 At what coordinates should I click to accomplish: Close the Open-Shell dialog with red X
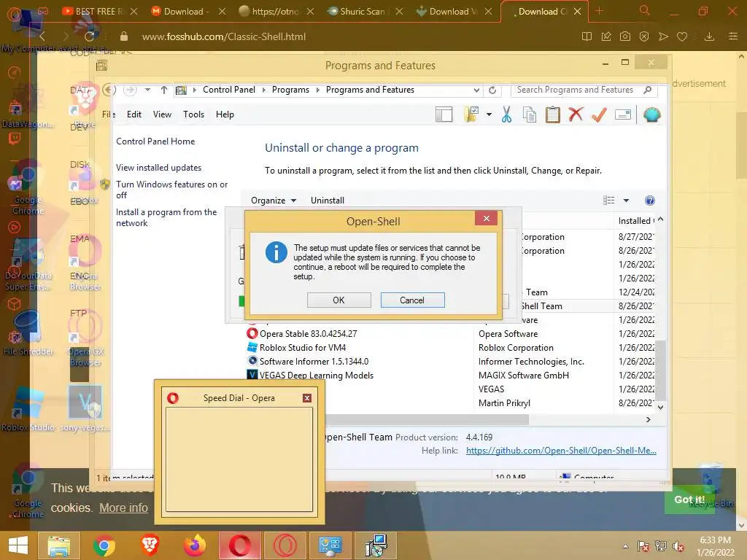(x=486, y=218)
